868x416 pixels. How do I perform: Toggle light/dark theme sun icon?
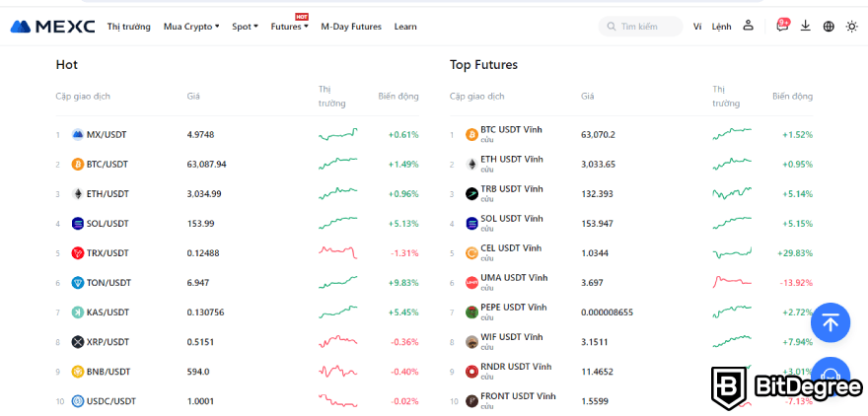(852, 27)
